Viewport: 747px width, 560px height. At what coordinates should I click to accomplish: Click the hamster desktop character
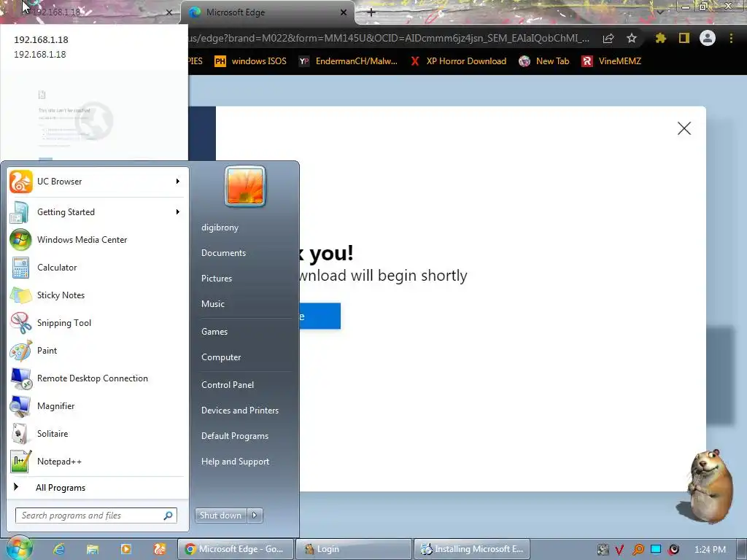point(709,486)
